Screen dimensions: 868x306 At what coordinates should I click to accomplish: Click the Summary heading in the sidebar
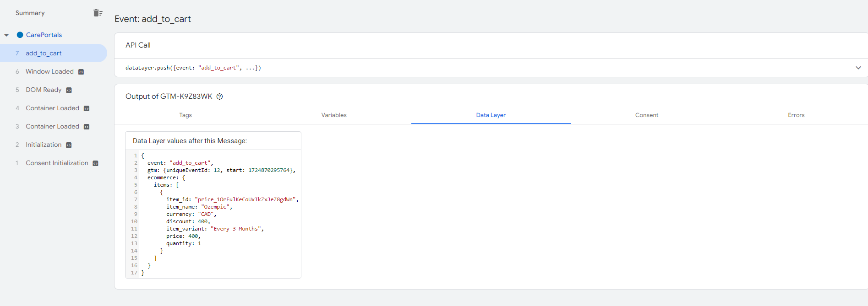[x=30, y=13]
